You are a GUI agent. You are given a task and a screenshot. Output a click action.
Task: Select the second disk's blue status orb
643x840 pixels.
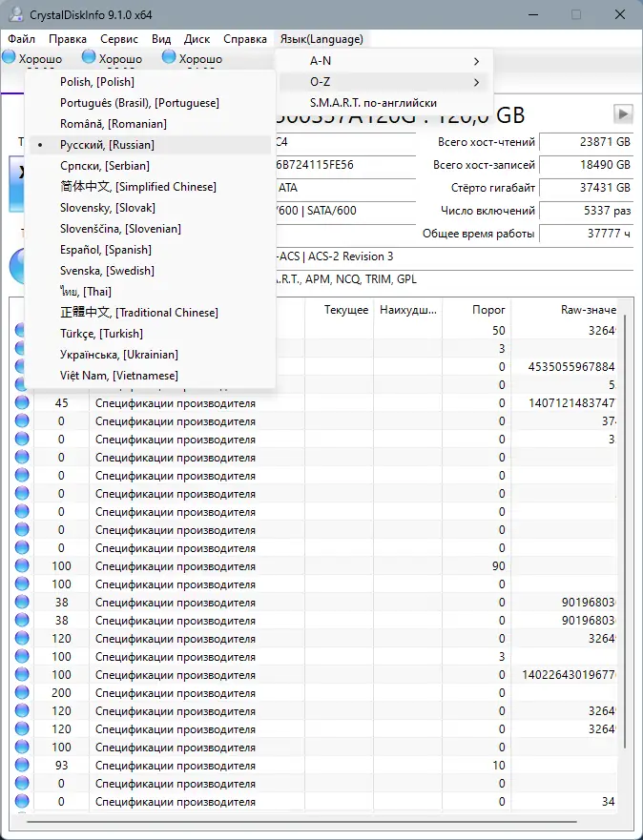(x=90, y=57)
